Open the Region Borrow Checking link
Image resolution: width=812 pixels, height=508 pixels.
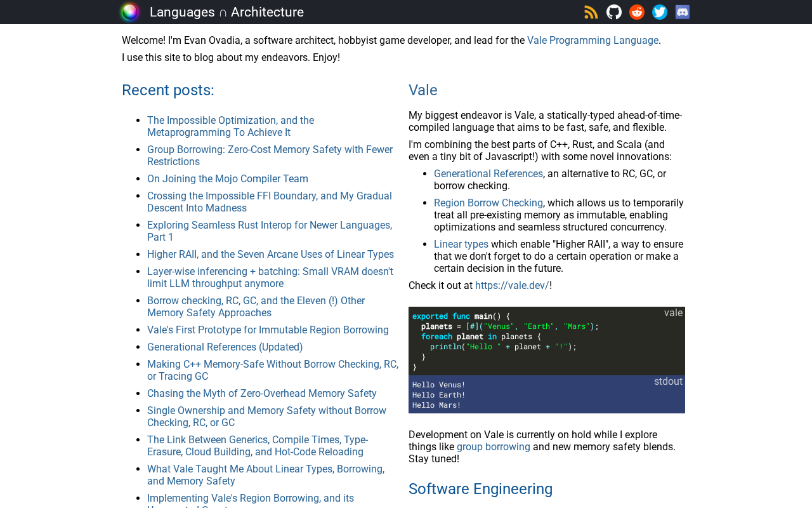coord(488,203)
